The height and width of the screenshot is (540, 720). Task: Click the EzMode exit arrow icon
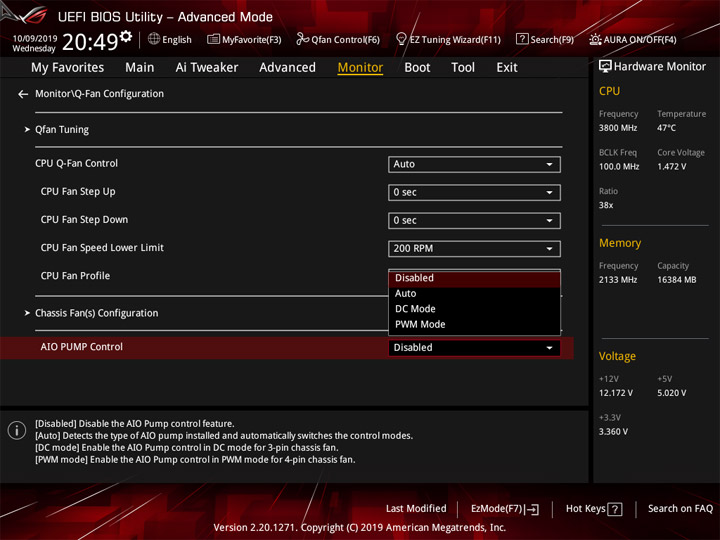533,509
